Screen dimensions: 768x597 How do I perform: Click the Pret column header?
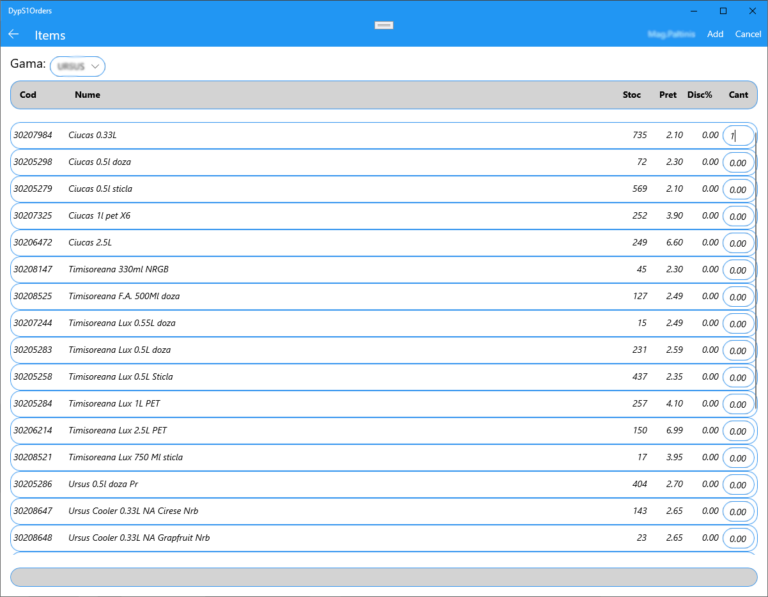click(668, 95)
